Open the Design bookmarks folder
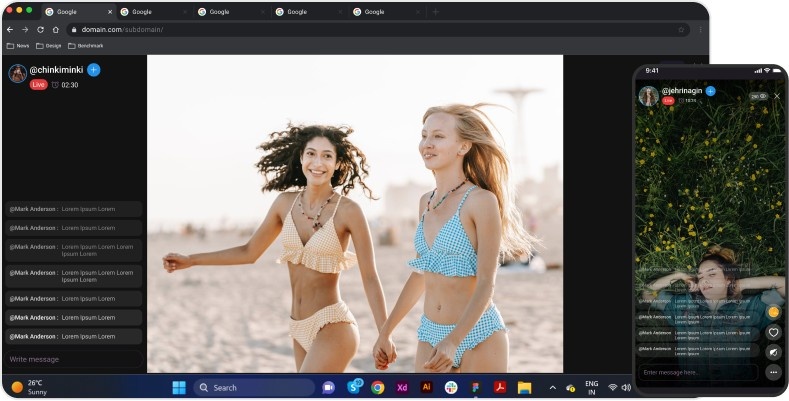Screen dimensions: 789x401 click(49, 46)
